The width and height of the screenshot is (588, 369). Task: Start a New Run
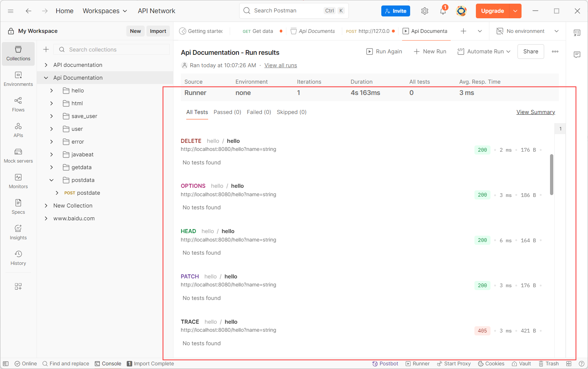click(x=430, y=52)
